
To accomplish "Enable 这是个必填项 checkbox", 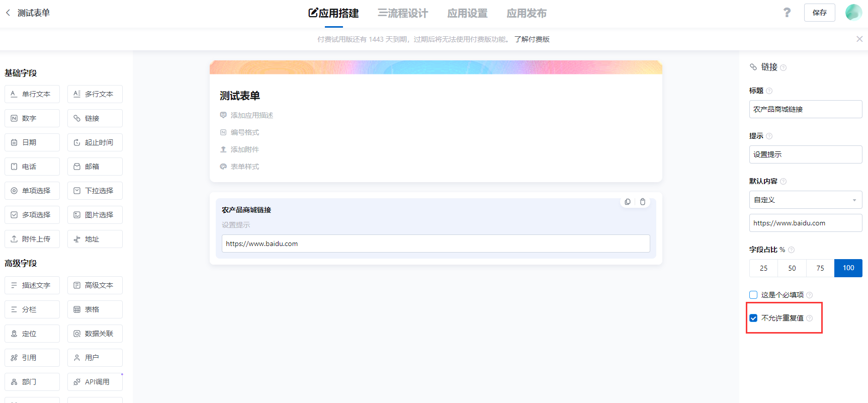I will (753, 295).
